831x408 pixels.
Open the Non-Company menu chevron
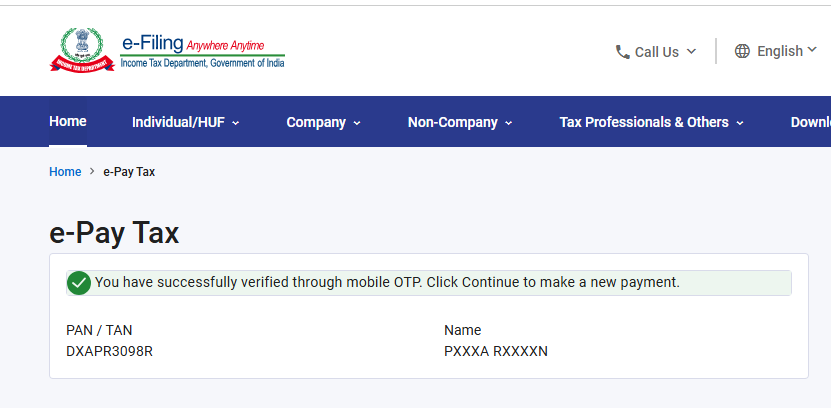click(x=508, y=123)
